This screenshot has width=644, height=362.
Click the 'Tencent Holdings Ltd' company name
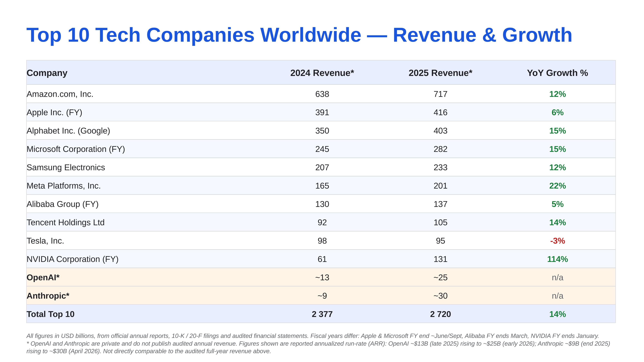66,222
